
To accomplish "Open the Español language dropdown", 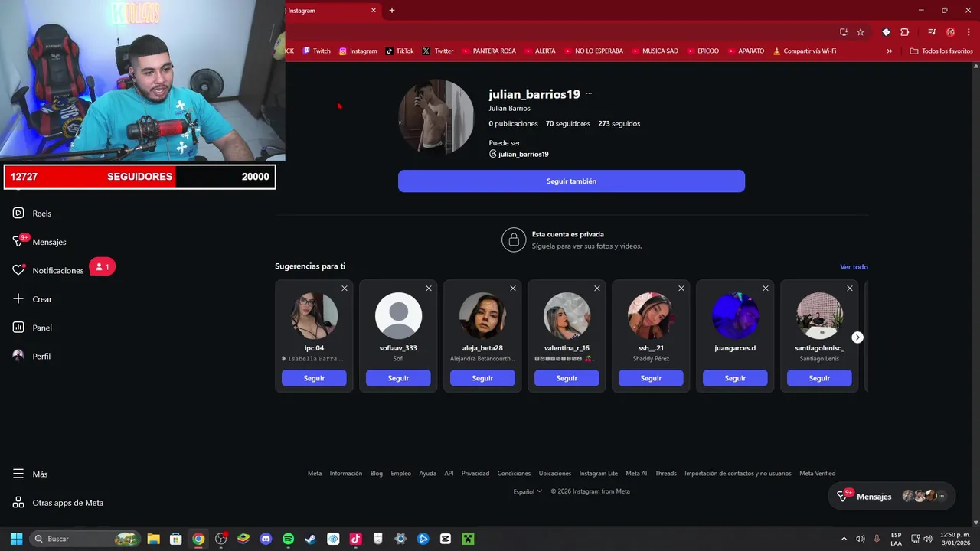I will click(x=528, y=491).
